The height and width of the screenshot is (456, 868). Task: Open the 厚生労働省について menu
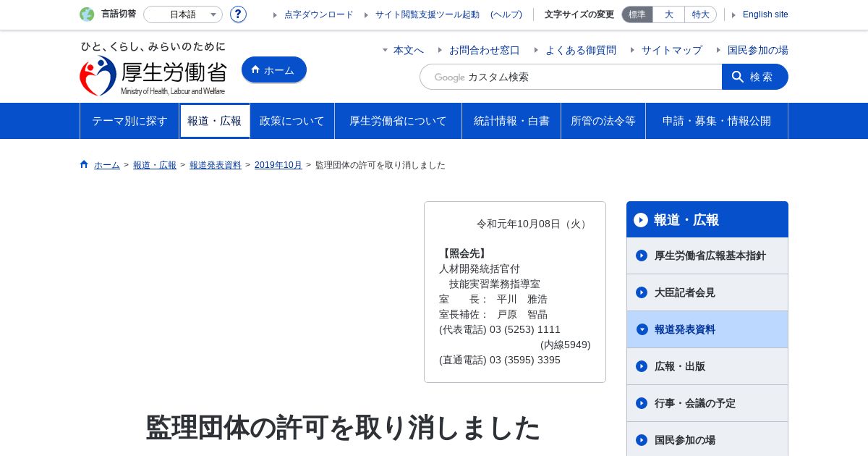(398, 121)
